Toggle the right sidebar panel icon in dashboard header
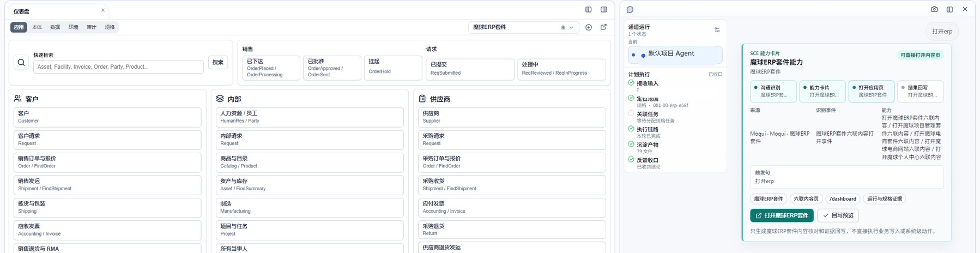The width and height of the screenshot is (980, 253). tap(603, 10)
